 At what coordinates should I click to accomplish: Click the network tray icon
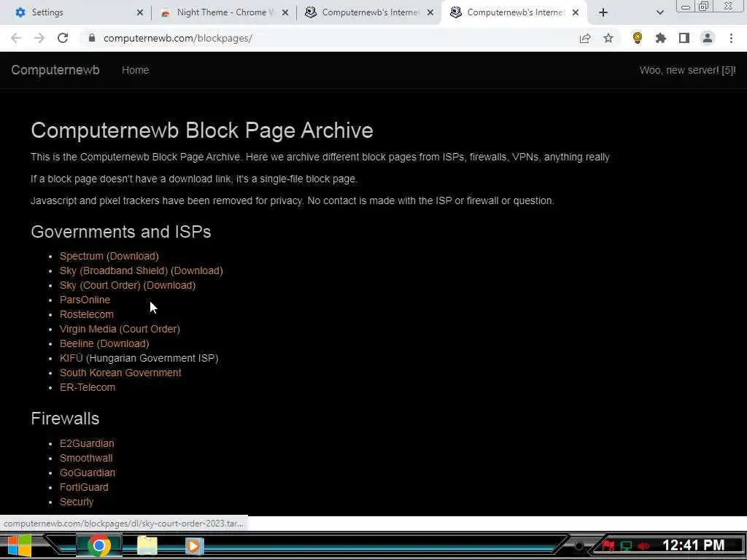pos(626,545)
